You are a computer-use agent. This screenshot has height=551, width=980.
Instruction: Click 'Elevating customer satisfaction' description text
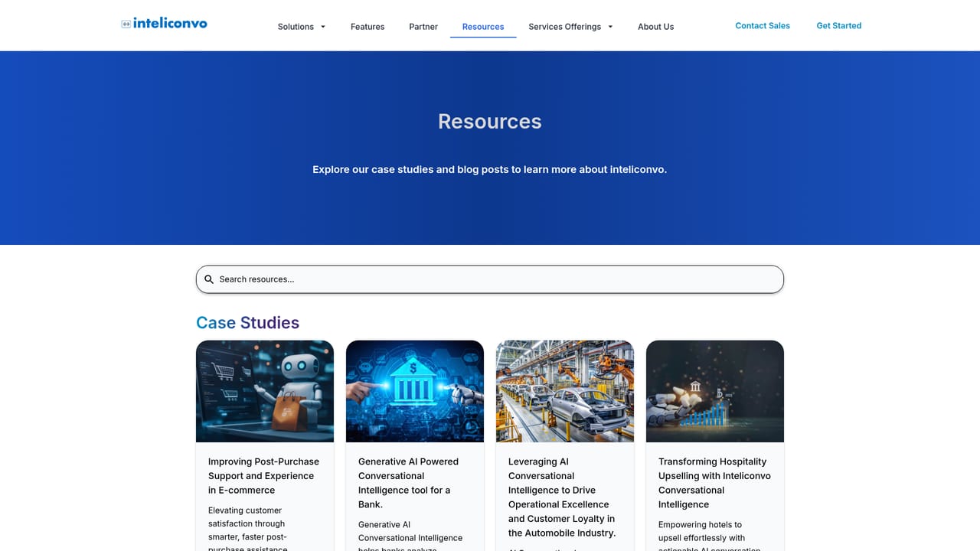click(x=248, y=530)
